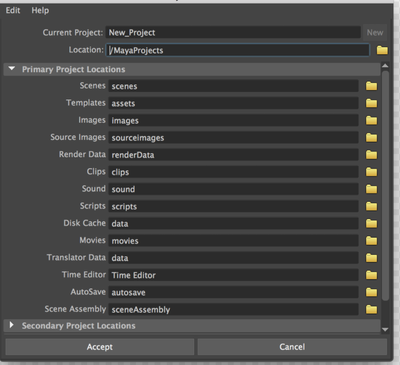Image resolution: width=400 pixels, height=365 pixels.
Task: Click the Scene Assembly input field
Action: (x=233, y=309)
